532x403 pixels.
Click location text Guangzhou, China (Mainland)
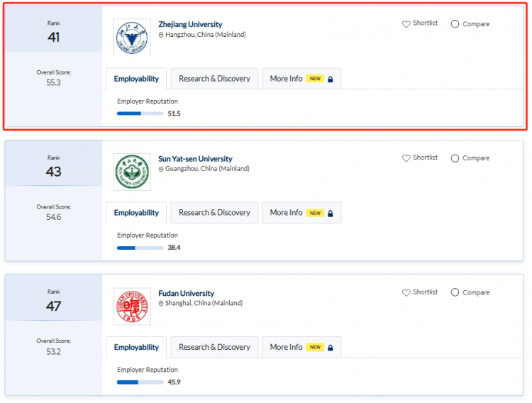coord(207,169)
